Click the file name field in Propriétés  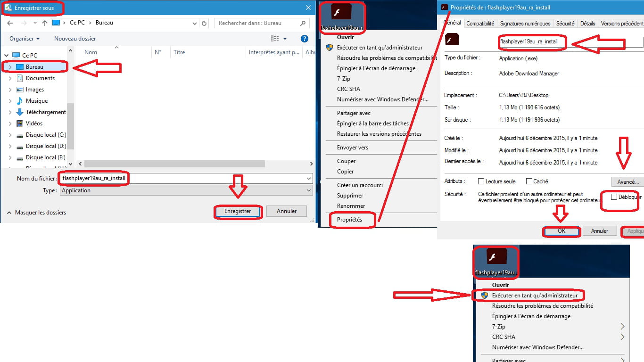tap(570, 41)
